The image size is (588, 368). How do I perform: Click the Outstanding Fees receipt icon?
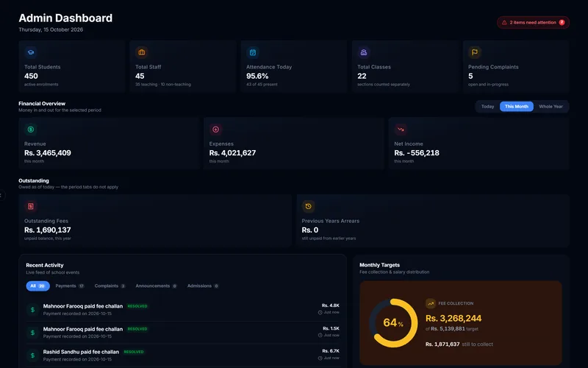pos(31,207)
